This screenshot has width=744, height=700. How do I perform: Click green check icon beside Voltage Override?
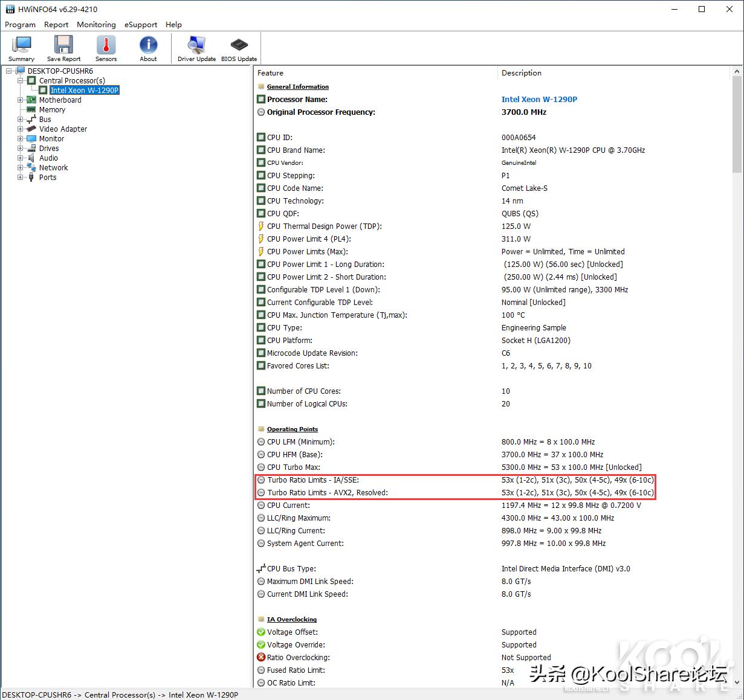[261, 645]
